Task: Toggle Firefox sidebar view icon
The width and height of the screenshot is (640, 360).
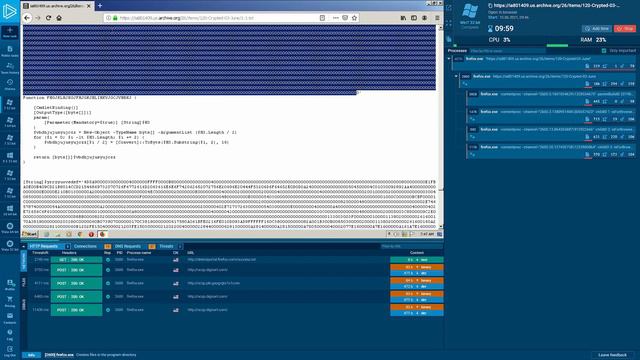Action: (414, 18)
